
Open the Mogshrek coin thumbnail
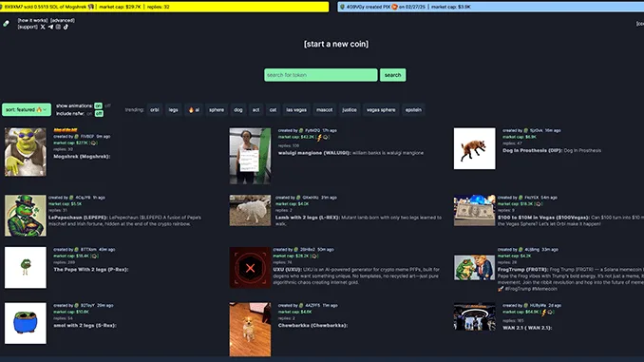click(x=26, y=152)
